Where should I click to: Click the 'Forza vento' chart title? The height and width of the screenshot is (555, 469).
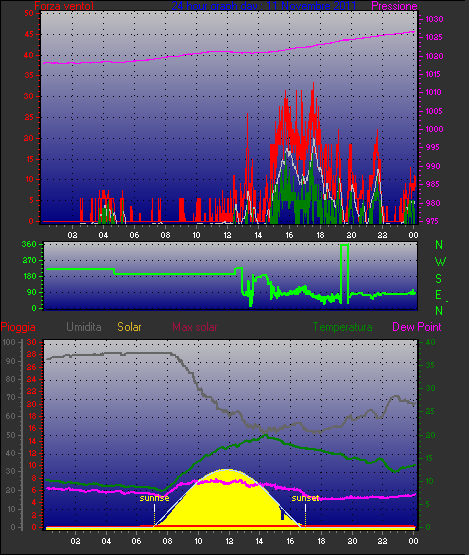(x=64, y=6)
